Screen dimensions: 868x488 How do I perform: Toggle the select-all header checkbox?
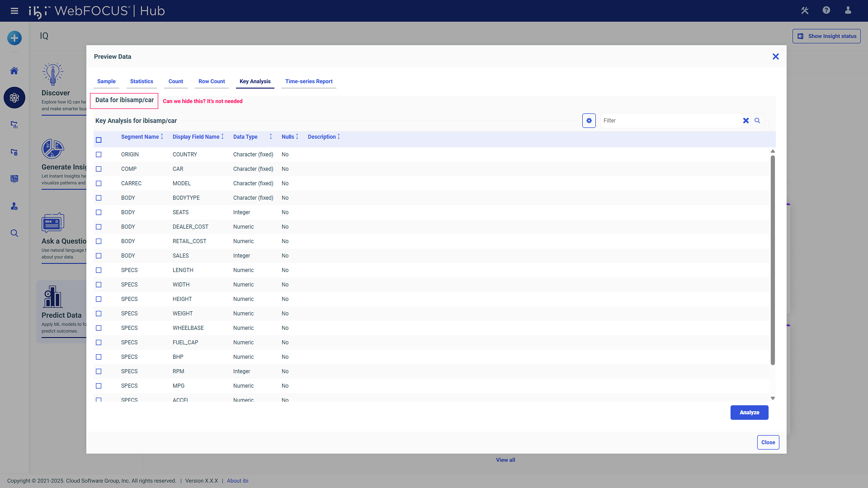click(99, 140)
